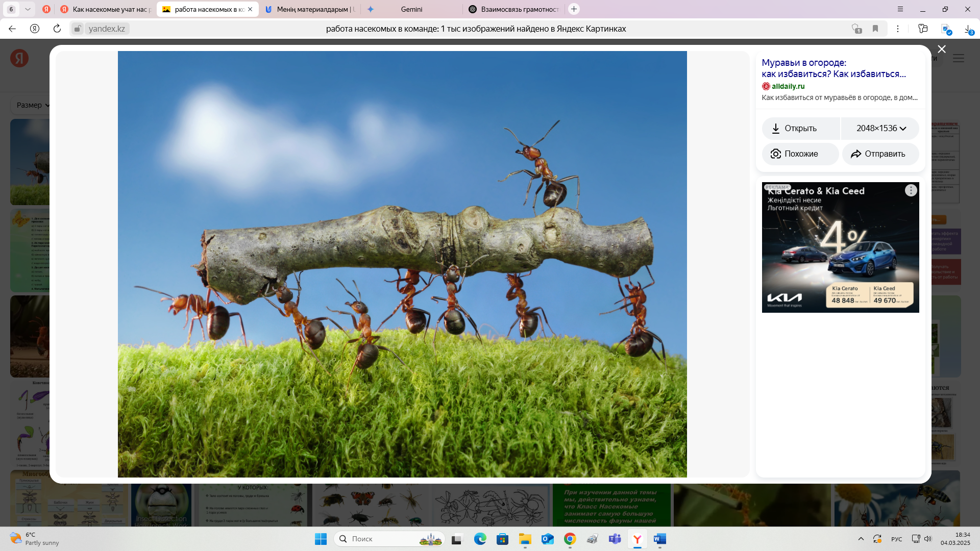Click the Похожие similar images button
This screenshot has width=980, height=551.
click(x=800, y=154)
